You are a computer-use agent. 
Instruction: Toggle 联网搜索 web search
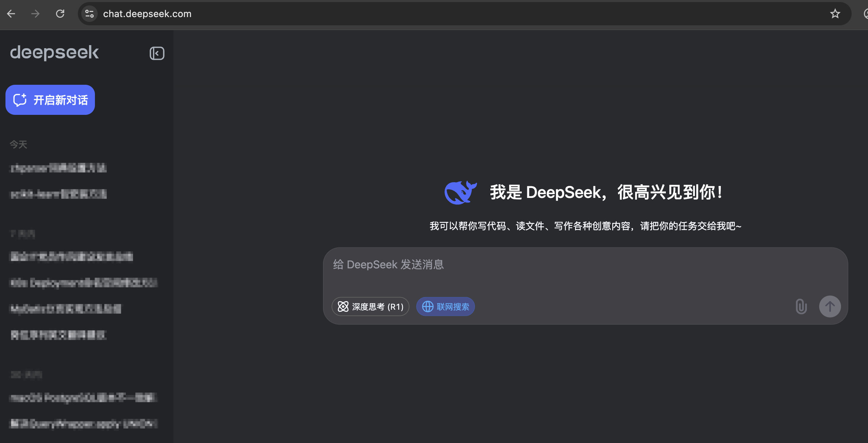pyautogui.click(x=445, y=307)
